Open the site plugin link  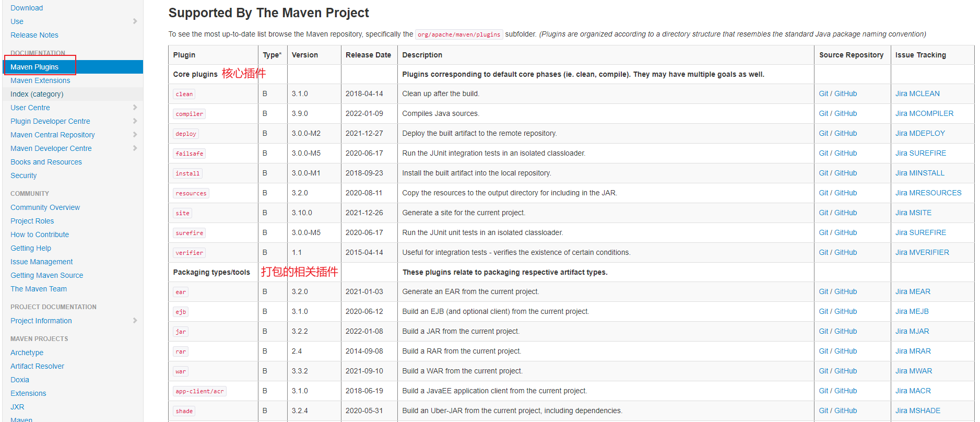tap(183, 213)
